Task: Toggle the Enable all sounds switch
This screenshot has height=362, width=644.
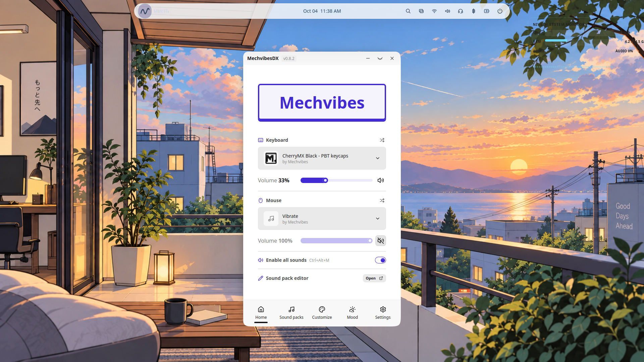Action: point(380,260)
